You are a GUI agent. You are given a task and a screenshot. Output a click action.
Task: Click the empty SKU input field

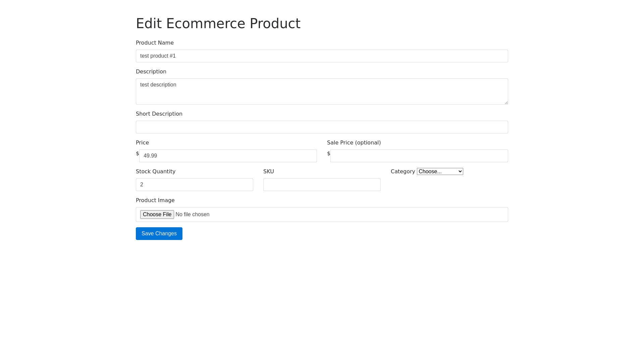322,185
